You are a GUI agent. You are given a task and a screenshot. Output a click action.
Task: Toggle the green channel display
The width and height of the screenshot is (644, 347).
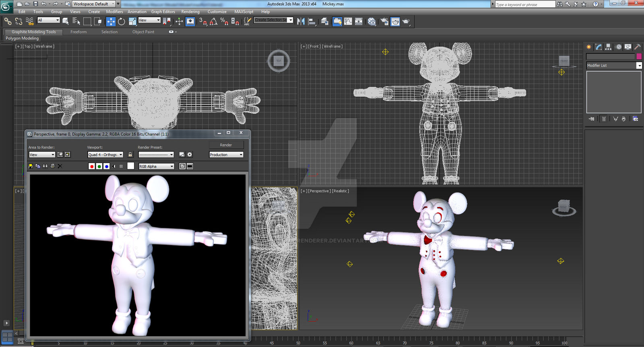99,166
